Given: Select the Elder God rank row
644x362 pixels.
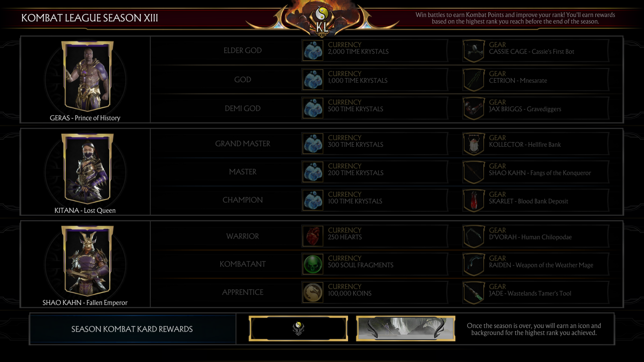Looking at the screenshot, I should point(387,51).
